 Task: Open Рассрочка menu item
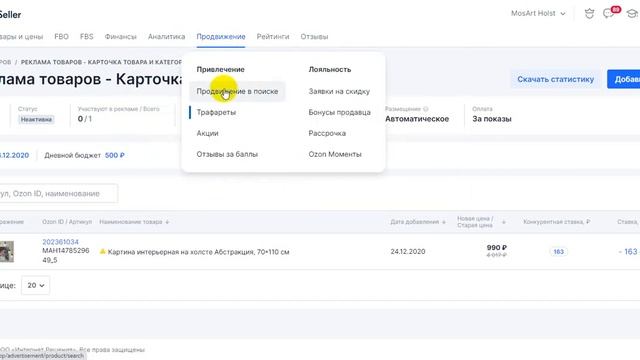327,133
